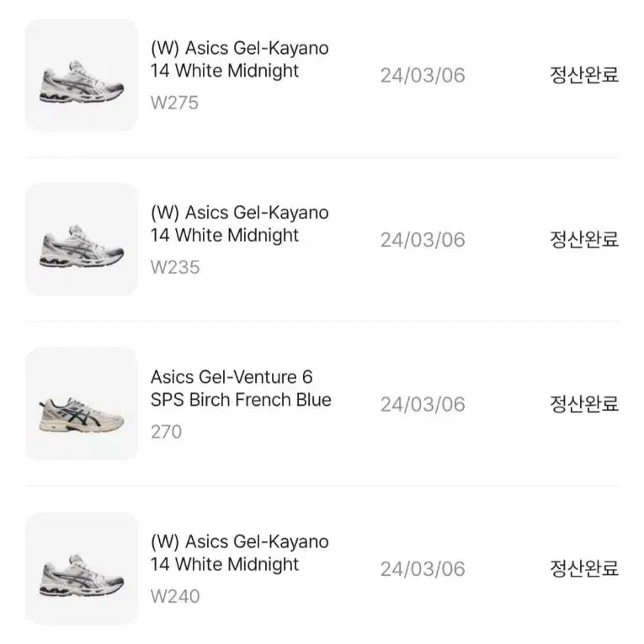644x644 pixels.
Task: Tap 정산완료 status for the W240 item
Action: (584, 569)
